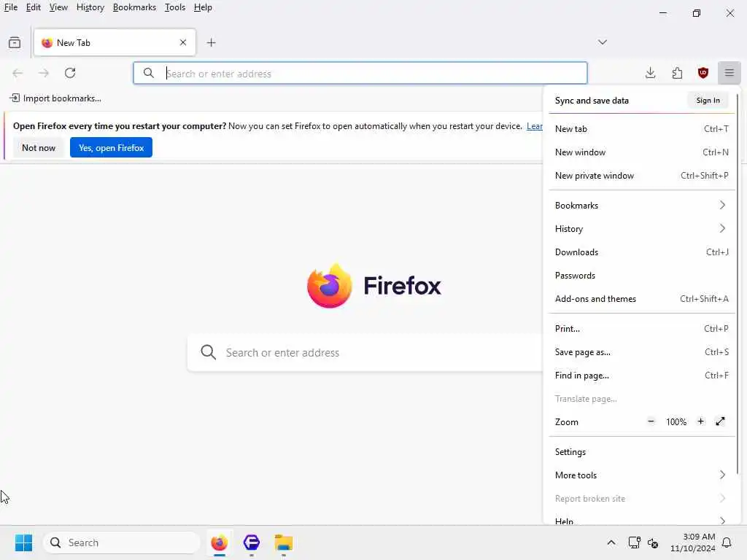Click Sign In for sync

pyautogui.click(x=708, y=101)
